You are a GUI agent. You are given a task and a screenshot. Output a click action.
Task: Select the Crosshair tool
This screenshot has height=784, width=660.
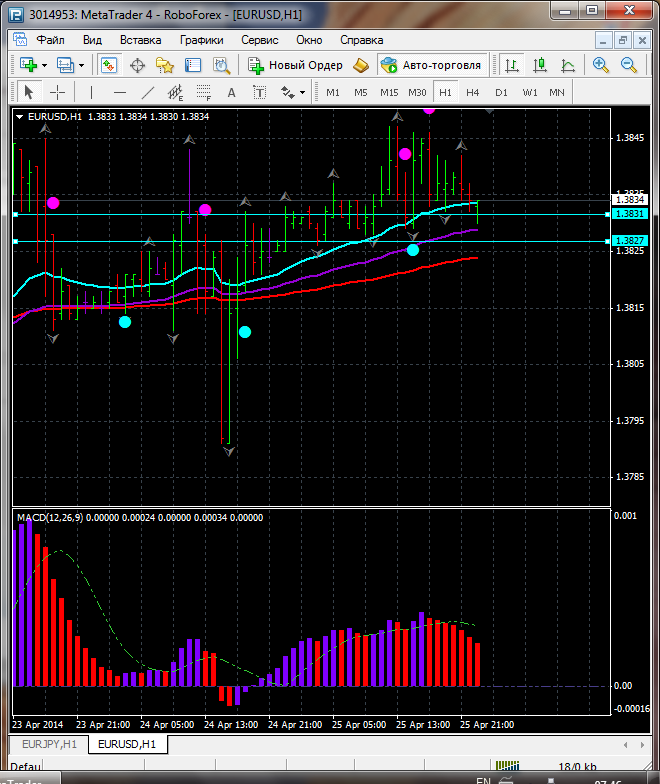[58, 92]
